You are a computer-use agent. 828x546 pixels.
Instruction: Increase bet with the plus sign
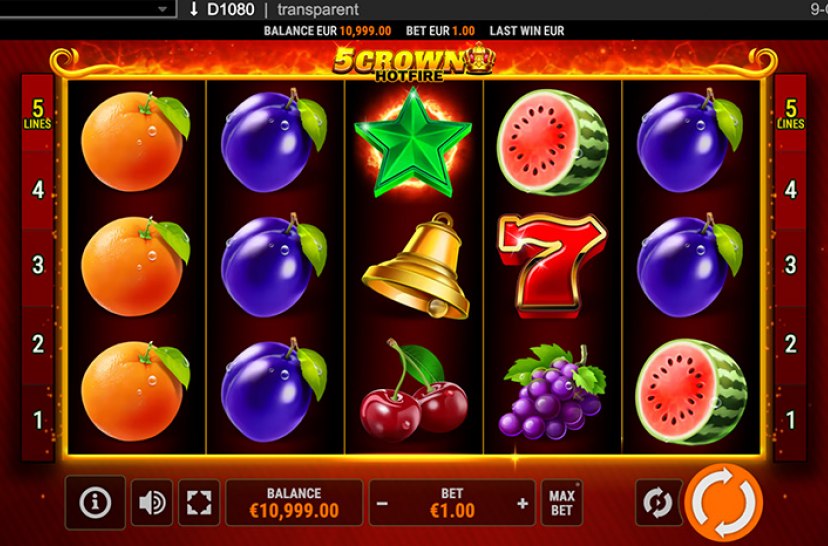pos(522,504)
